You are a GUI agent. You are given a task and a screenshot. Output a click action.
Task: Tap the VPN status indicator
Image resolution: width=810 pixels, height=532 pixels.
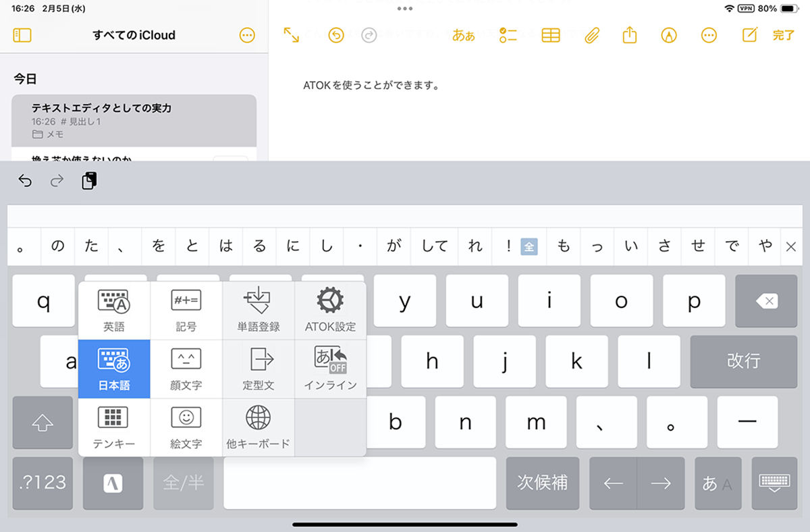(746, 9)
